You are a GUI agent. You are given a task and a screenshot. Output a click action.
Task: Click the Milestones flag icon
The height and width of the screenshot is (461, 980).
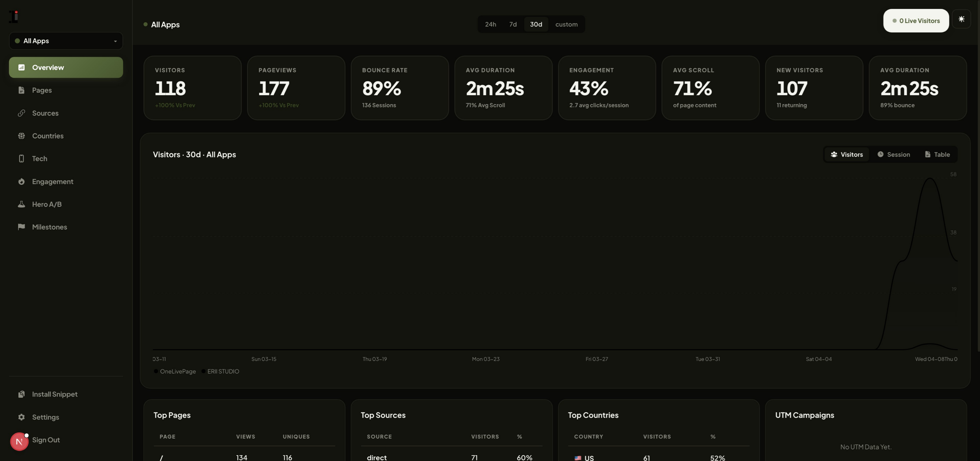point(22,227)
